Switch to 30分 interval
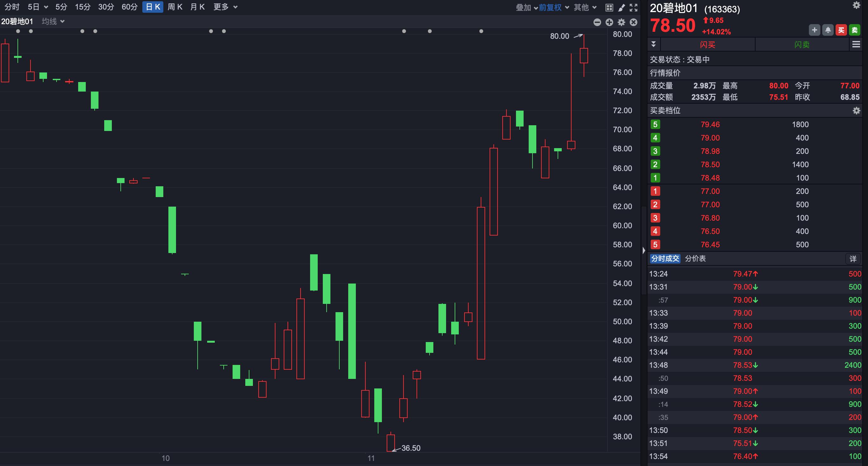 pyautogui.click(x=106, y=7)
